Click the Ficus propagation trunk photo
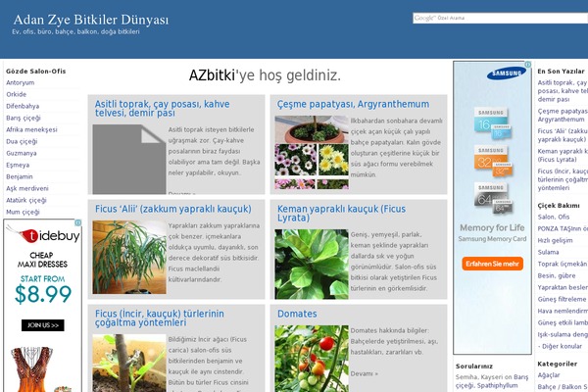 [129, 364]
